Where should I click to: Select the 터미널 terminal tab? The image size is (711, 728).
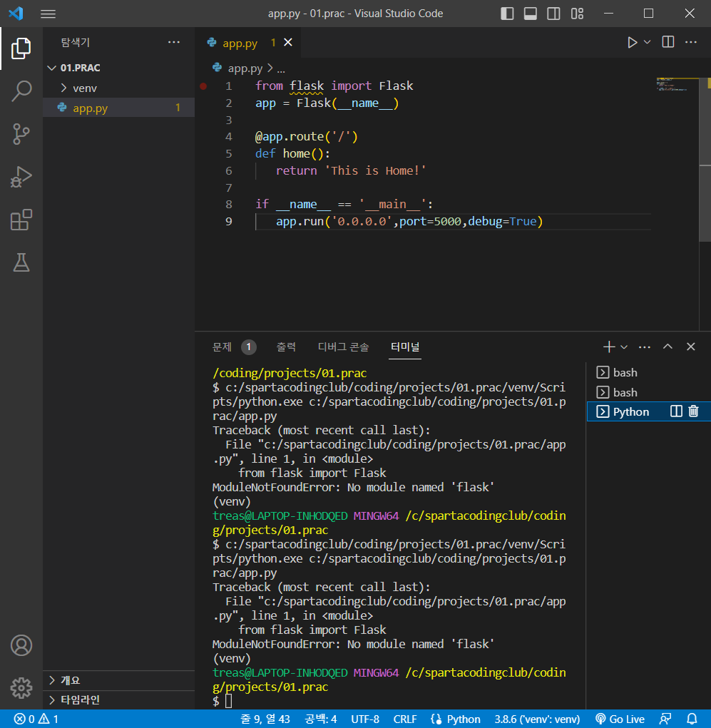coord(405,347)
